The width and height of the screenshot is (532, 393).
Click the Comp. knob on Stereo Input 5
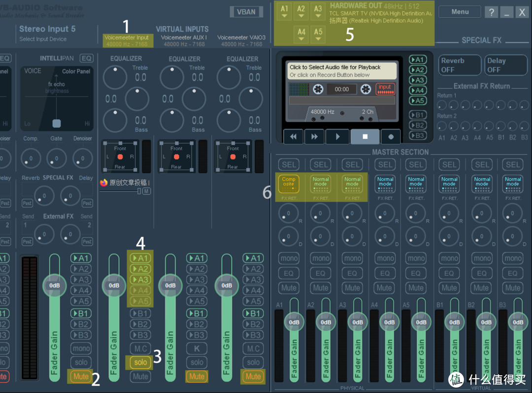click(x=31, y=159)
